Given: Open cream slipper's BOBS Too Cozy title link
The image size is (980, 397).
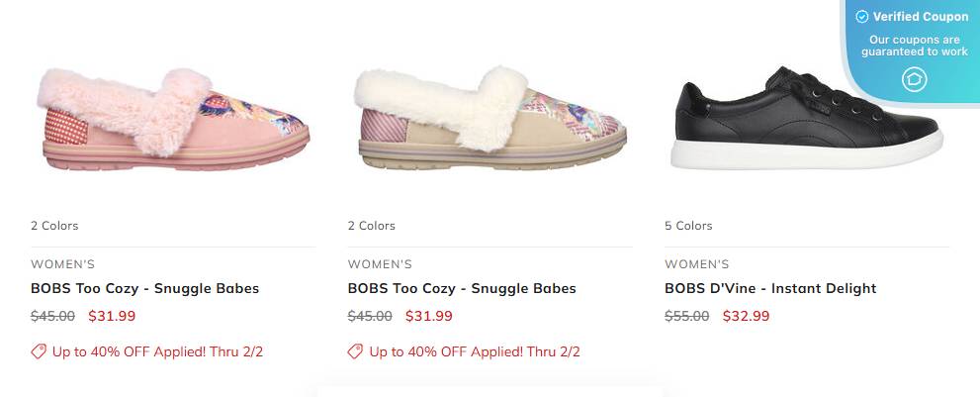Looking at the screenshot, I should tap(462, 289).
